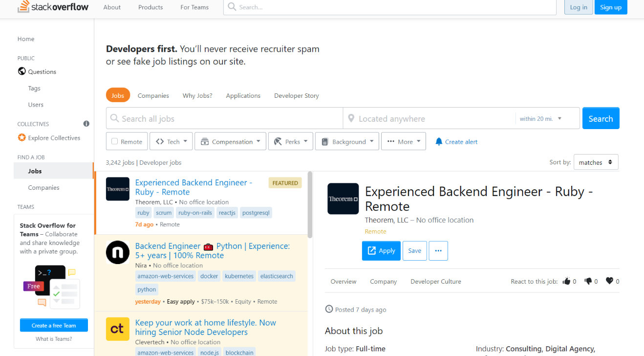Click the Teams illustration with Free badge

[51, 286]
